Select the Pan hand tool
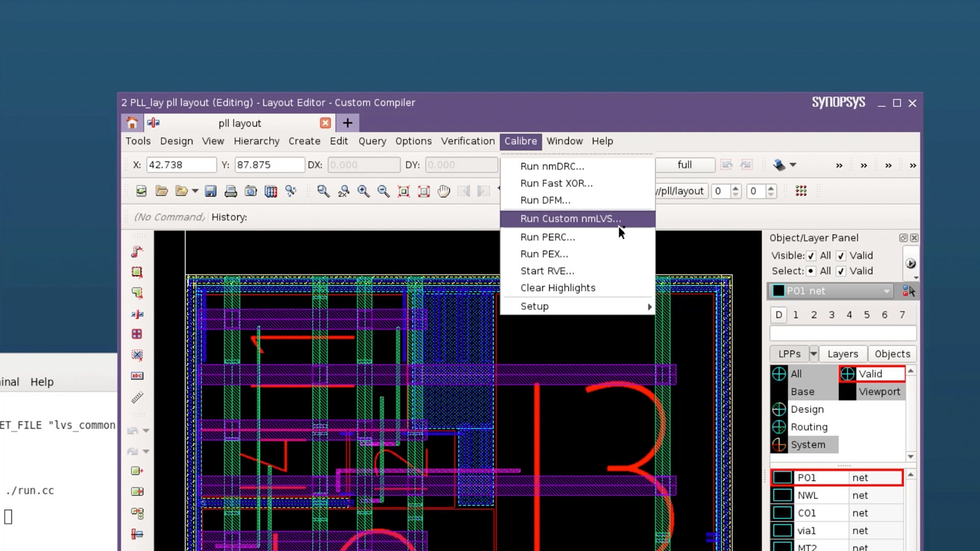This screenshot has height=551, width=980. (x=444, y=191)
